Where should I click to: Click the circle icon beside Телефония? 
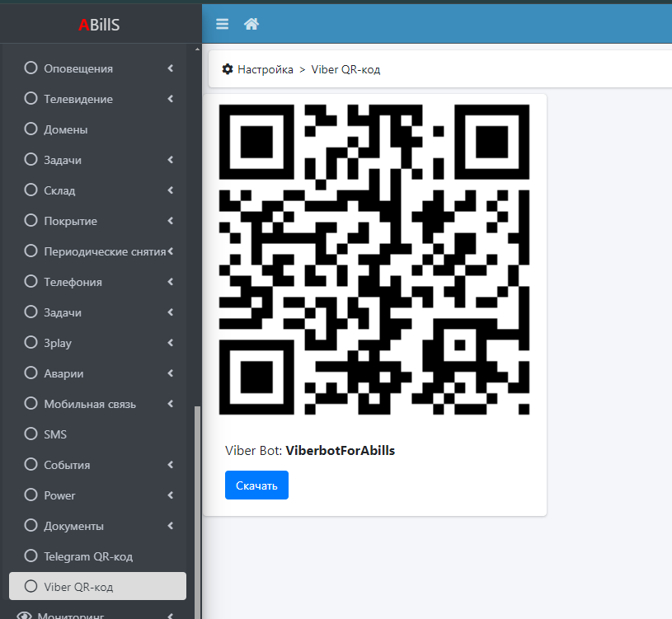pyautogui.click(x=31, y=281)
